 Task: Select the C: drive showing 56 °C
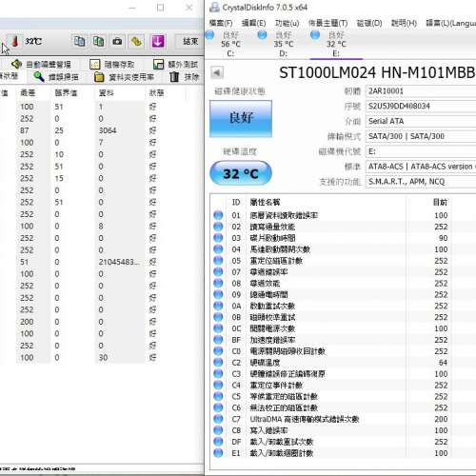pos(230,44)
